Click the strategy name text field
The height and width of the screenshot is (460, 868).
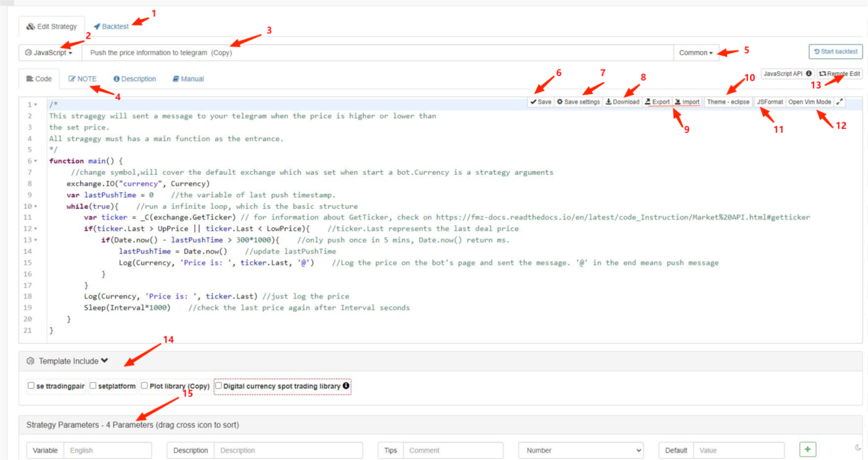click(x=377, y=53)
